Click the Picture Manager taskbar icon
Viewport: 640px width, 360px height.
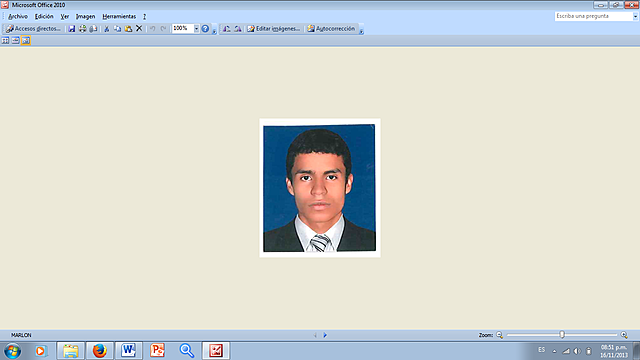pyautogui.click(x=216, y=351)
